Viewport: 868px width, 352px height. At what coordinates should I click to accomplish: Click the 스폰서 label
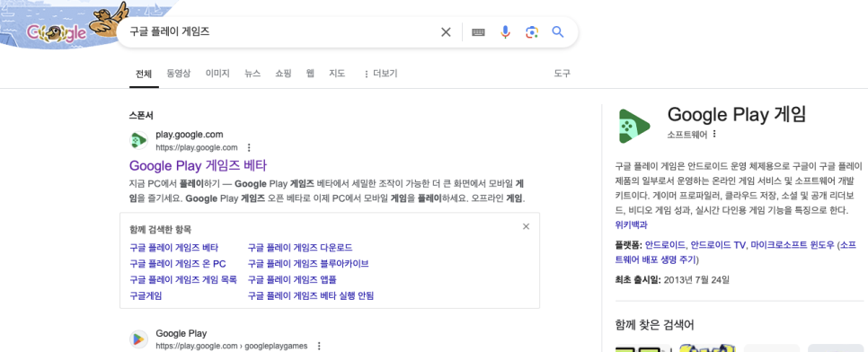[141, 116]
